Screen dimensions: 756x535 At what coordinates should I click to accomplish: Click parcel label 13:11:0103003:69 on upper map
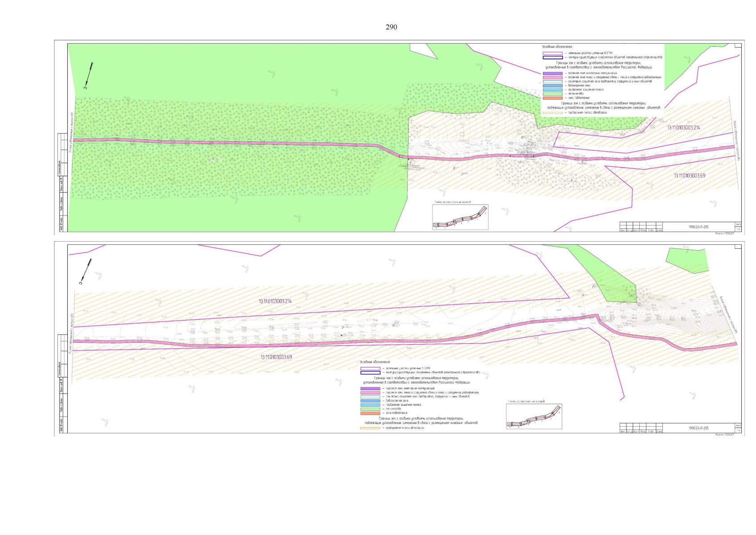pyautogui.click(x=689, y=176)
